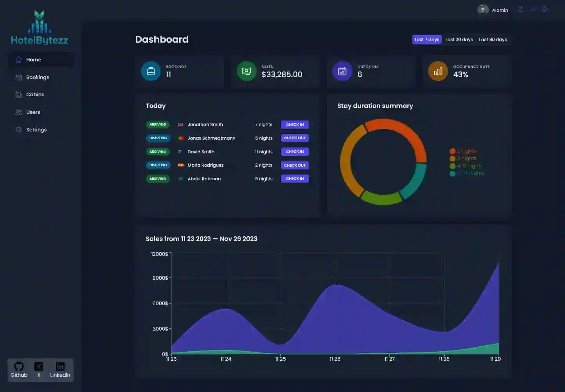
Task: Toggle the dark mode theme icon
Action: (x=533, y=9)
